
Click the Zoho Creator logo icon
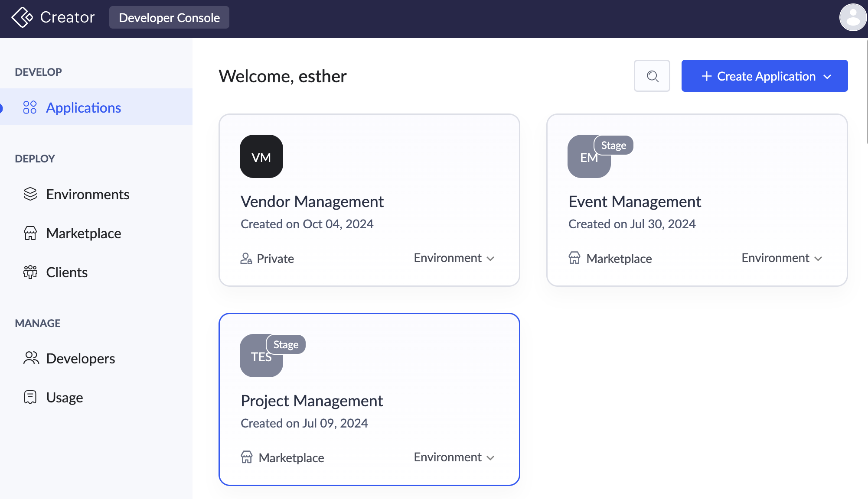(x=22, y=17)
